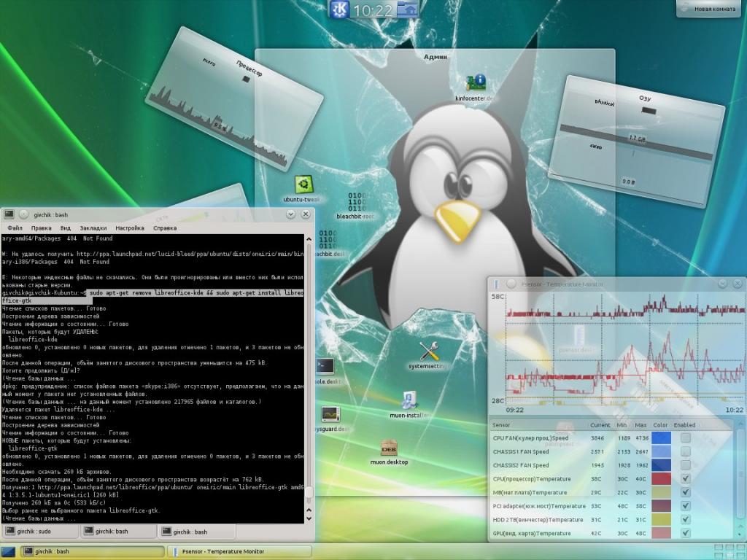This screenshot has height=560, width=747.
Task: Click the Min column header in Psensor
Action: [622, 425]
